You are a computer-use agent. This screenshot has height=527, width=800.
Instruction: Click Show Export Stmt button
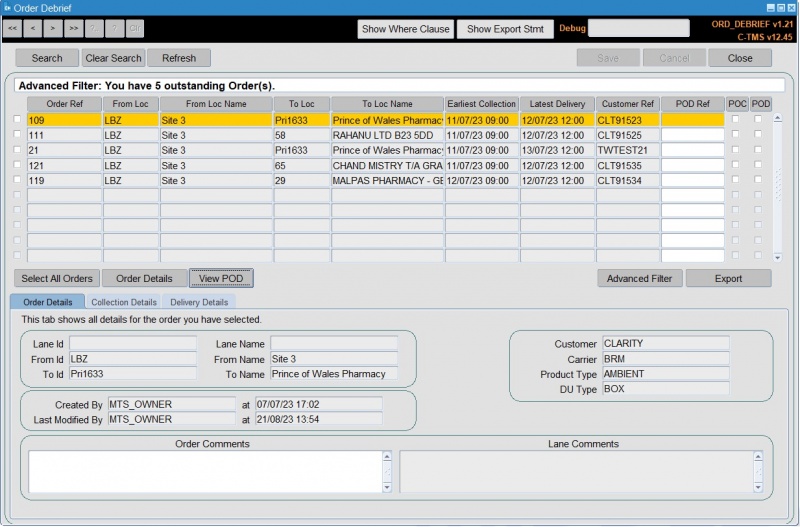pos(505,29)
